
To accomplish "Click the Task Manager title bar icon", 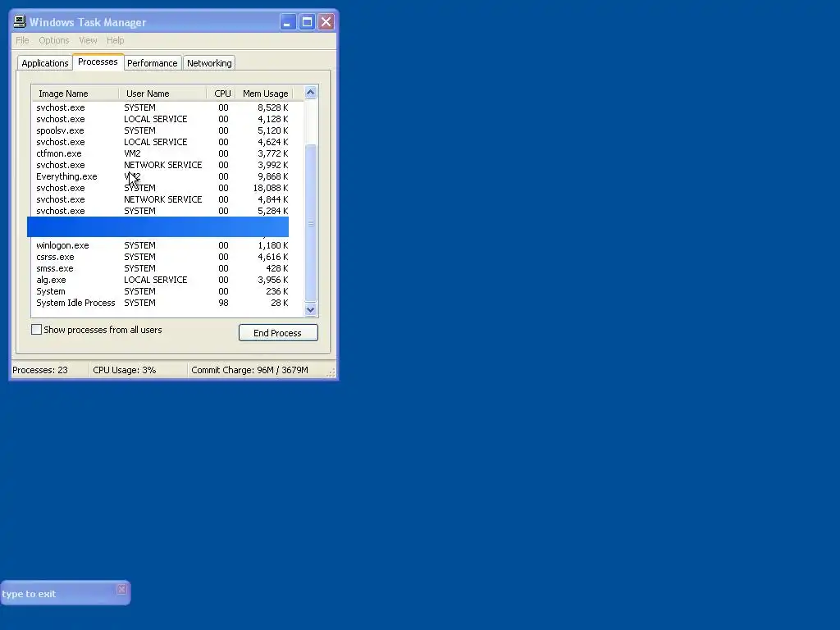I will pos(20,21).
